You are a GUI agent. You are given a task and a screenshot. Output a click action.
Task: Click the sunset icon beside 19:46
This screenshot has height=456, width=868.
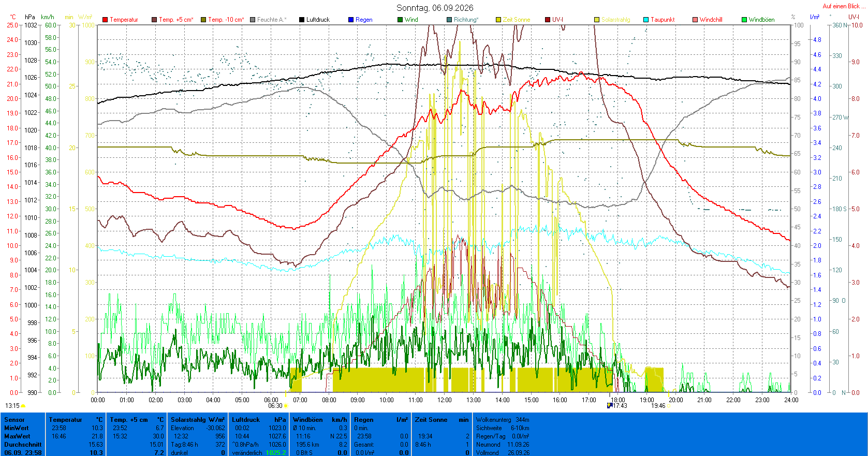pyautogui.click(x=669, y=406)
